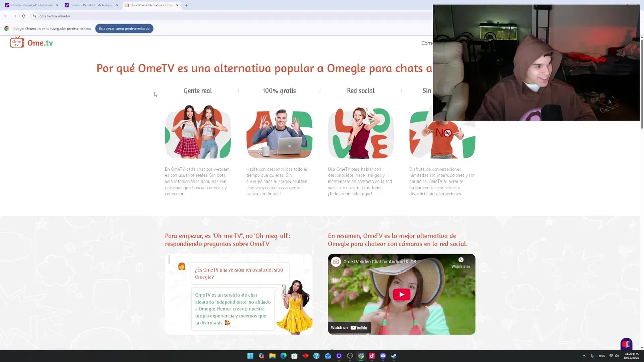The image size is (644, 362).
Task: Go forward in browser history
Action: pos(14,16)
